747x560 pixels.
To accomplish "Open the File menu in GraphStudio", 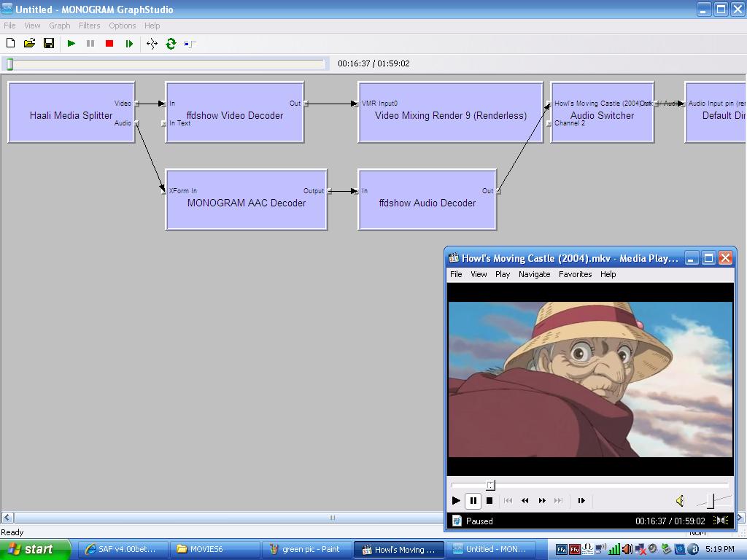I will click(9, 26).
